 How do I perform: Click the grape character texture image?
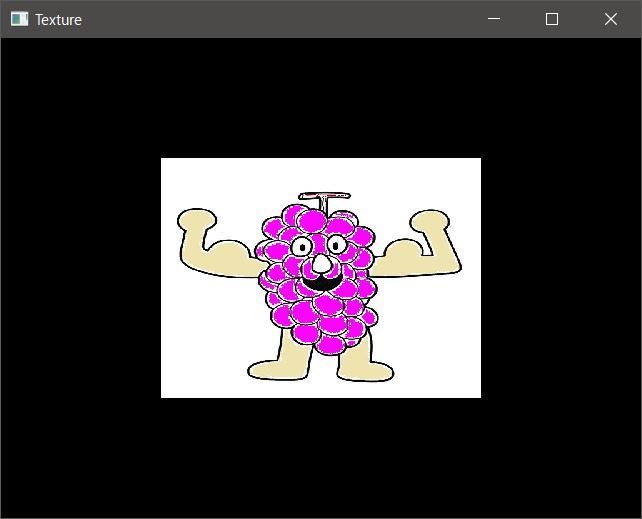click(x=321, y=278)
